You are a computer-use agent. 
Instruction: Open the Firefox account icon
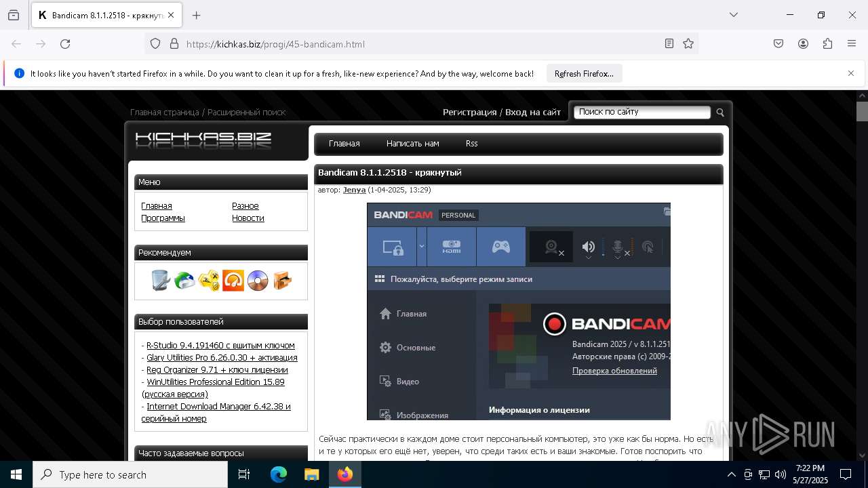click(x=803, y=44)
